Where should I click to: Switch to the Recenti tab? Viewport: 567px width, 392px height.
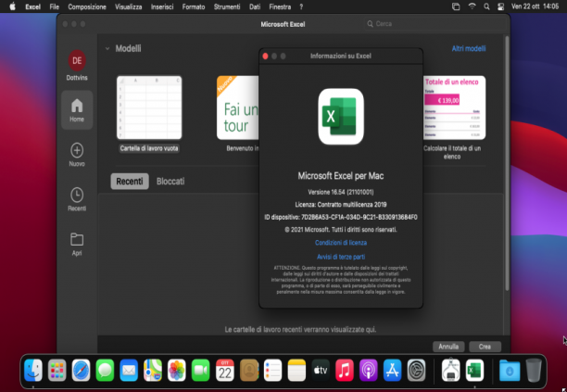click(x=130, y=182)
